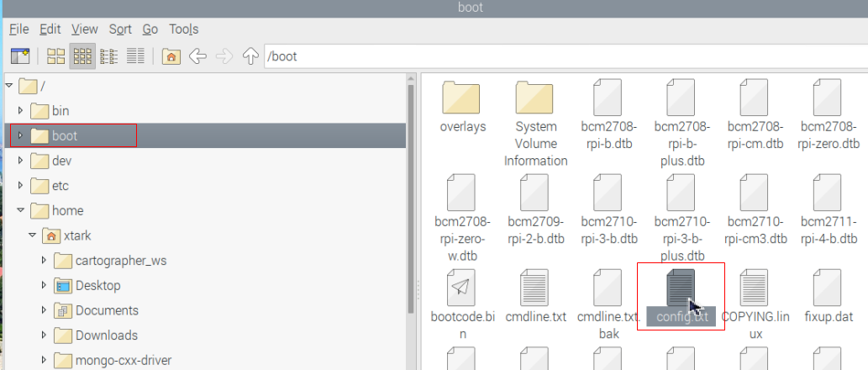Collapse the root / tree node

pyautogui.click(x=9, y=85)
